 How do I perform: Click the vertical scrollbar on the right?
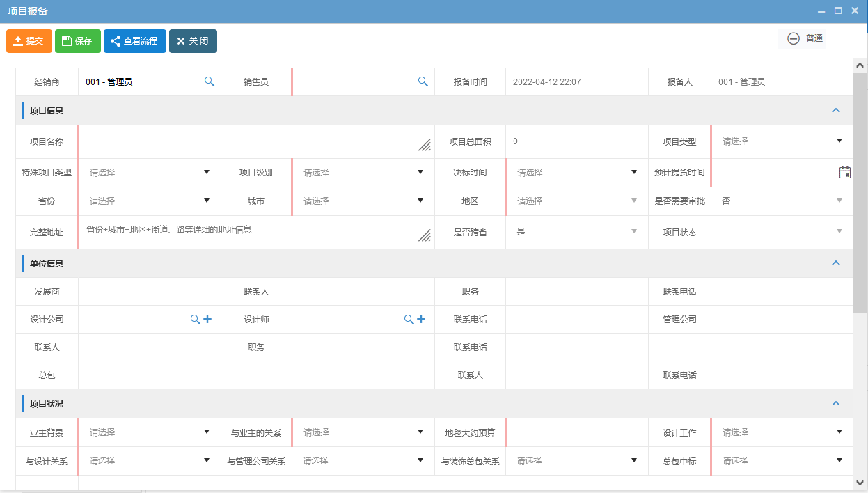[860, 209]
